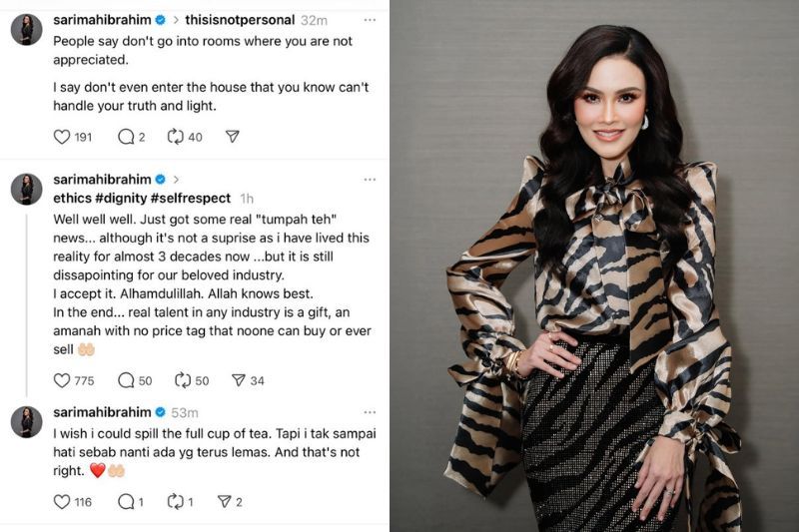Like the 'spill the full cup of tea' post
The image size is (799, 532).
[x=62, y=501]
